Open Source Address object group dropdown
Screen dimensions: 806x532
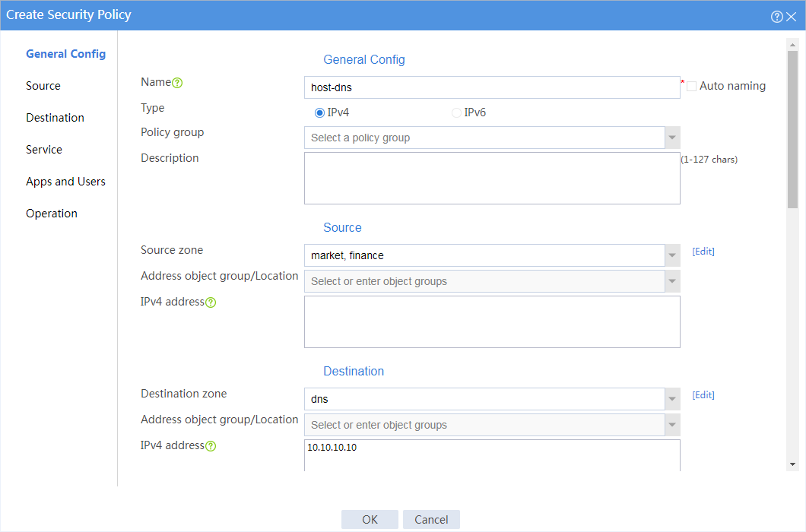[672, 281]
